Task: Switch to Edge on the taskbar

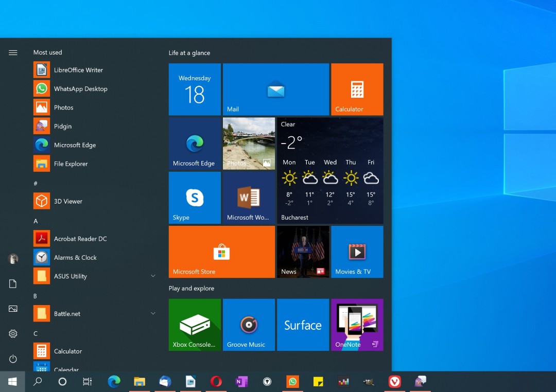Action: click(x=114, y=381)
